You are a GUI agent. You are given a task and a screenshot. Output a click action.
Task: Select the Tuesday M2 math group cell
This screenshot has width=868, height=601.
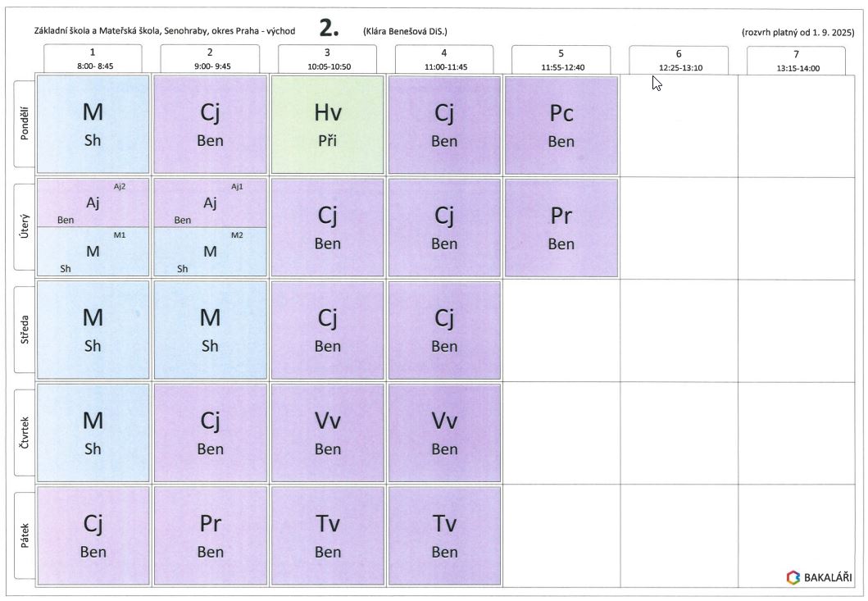(210, 252)
